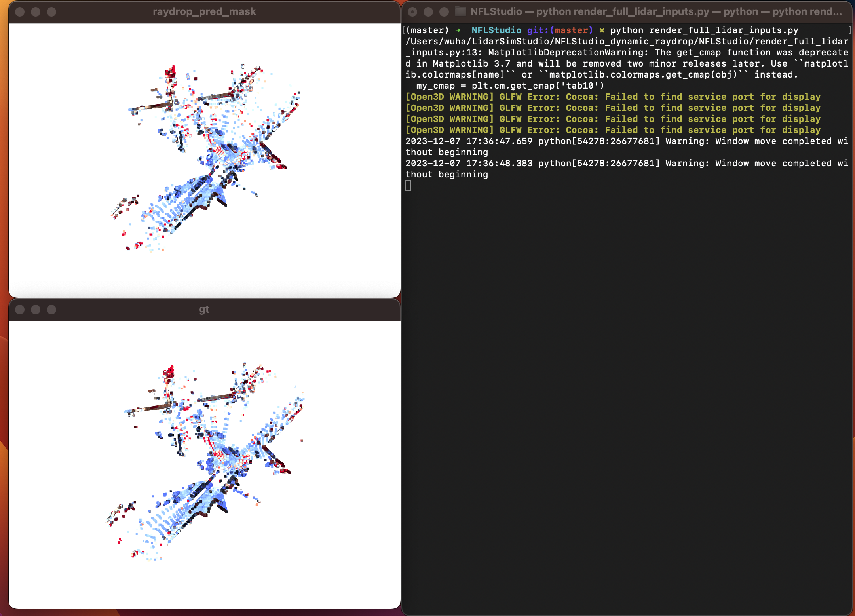Click the gt window title text
The height and width of the screenshot is (616, 855).
tap(204, 310)
